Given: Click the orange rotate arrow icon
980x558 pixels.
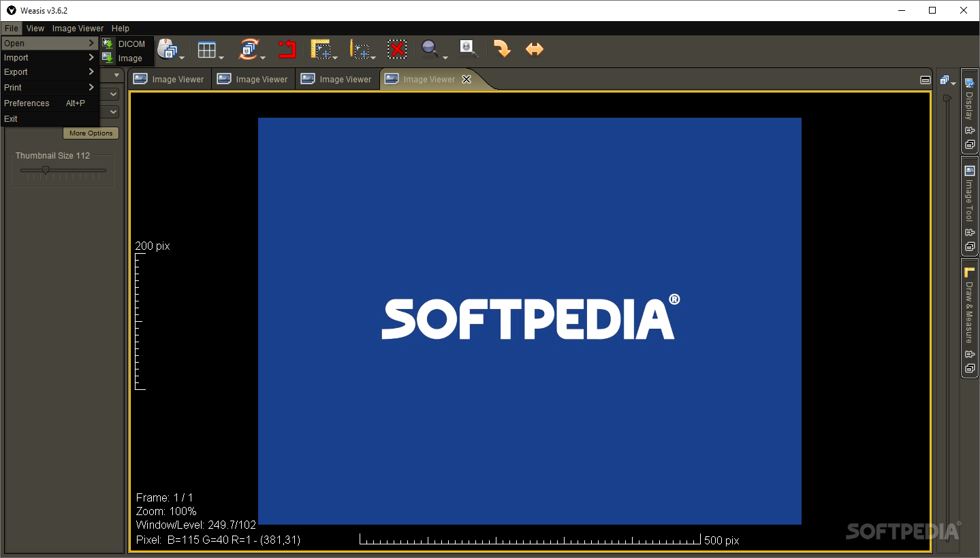Looking at the screenshot, I should tap(502, 49).
